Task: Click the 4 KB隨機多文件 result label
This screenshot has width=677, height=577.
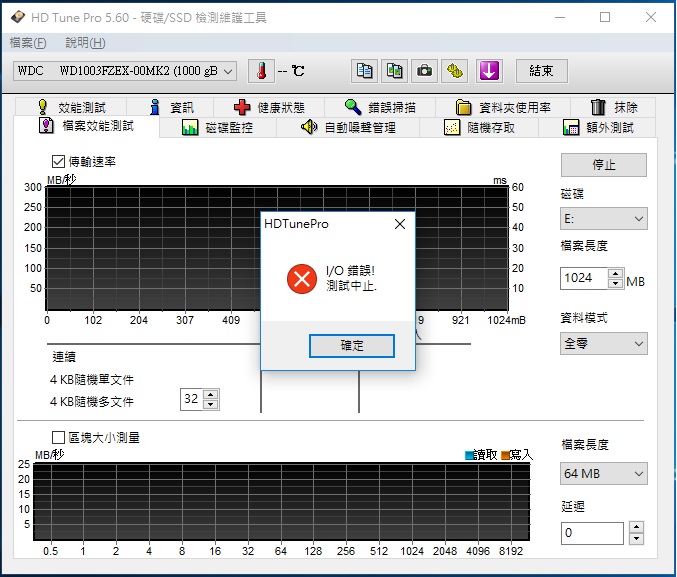Action: click(92, 402)
